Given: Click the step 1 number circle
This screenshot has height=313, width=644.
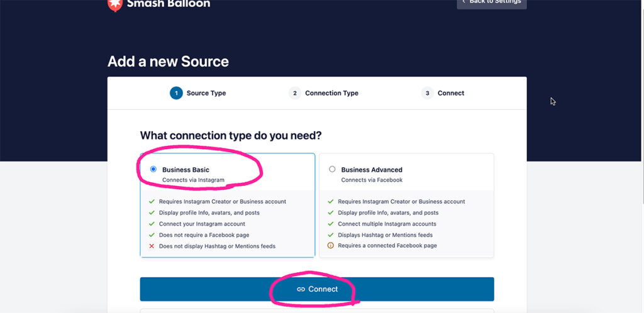Looking at the screenshot, I should coord(176,93).
